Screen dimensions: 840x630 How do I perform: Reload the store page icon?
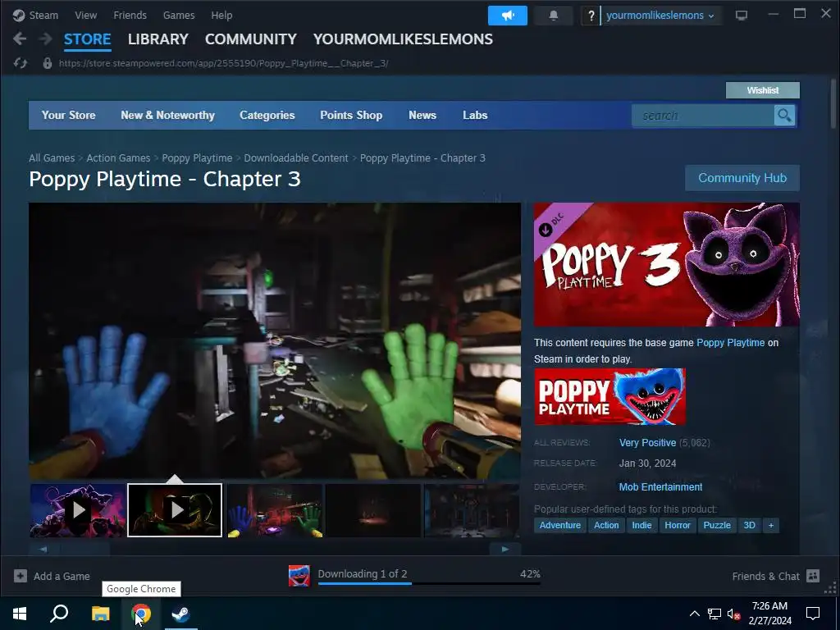tap(21, 63)
